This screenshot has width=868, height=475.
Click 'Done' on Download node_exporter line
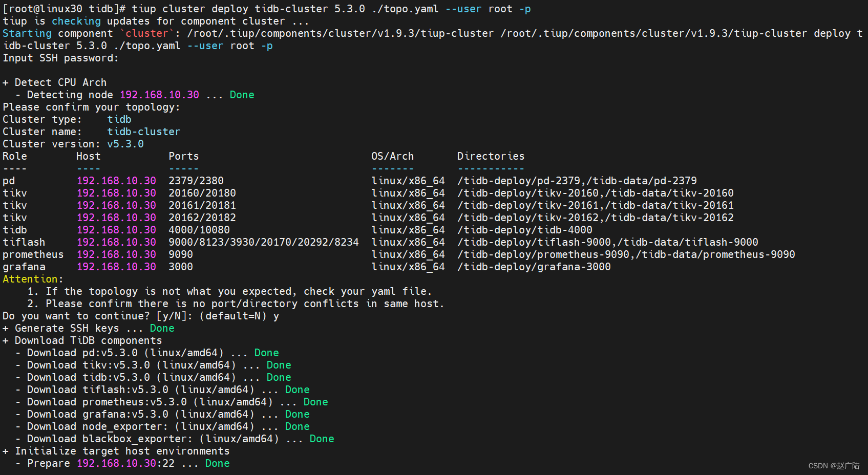pyautogui.click(x=298, y=426)
